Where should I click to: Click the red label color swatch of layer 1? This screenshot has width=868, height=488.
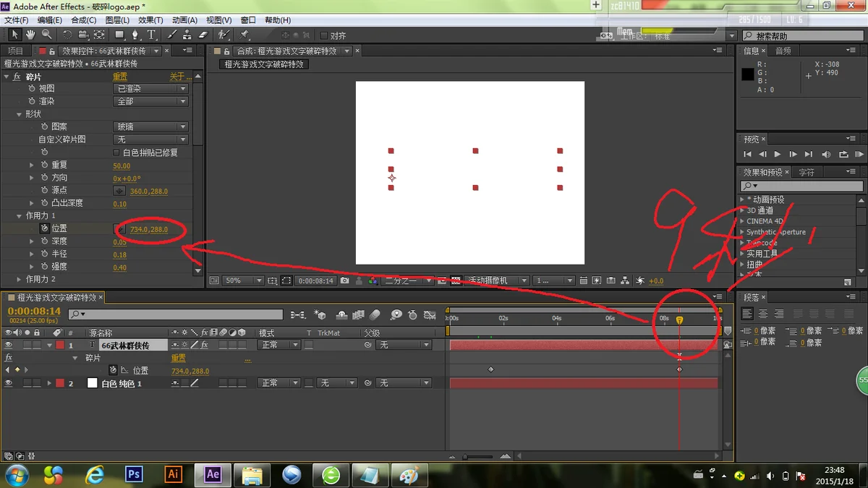(60, 346)
